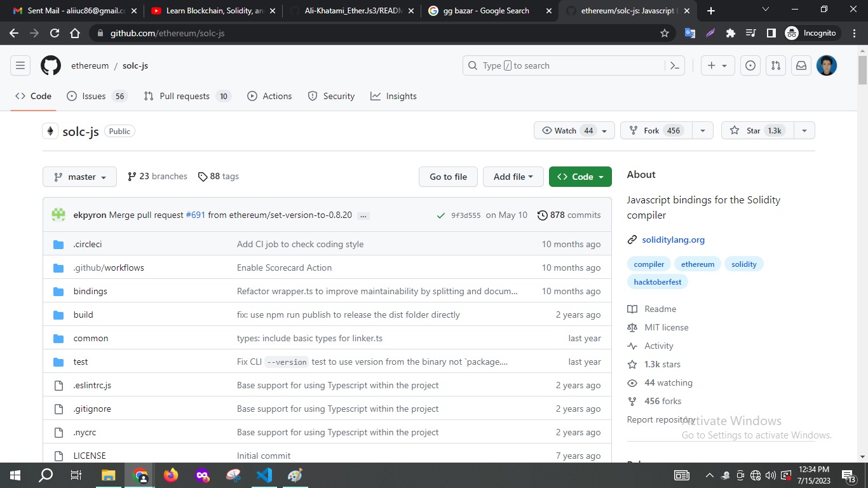The height and width of the screenshot is (488, 868).
Task: Click the commit history clock icon
Action: tap(542, 215)
